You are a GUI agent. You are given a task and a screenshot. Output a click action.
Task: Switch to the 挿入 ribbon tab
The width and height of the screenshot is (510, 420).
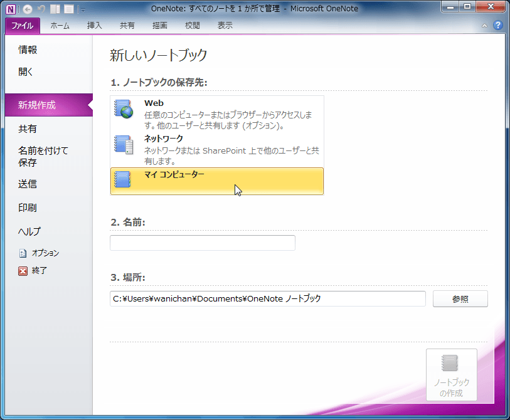point(95,26)
